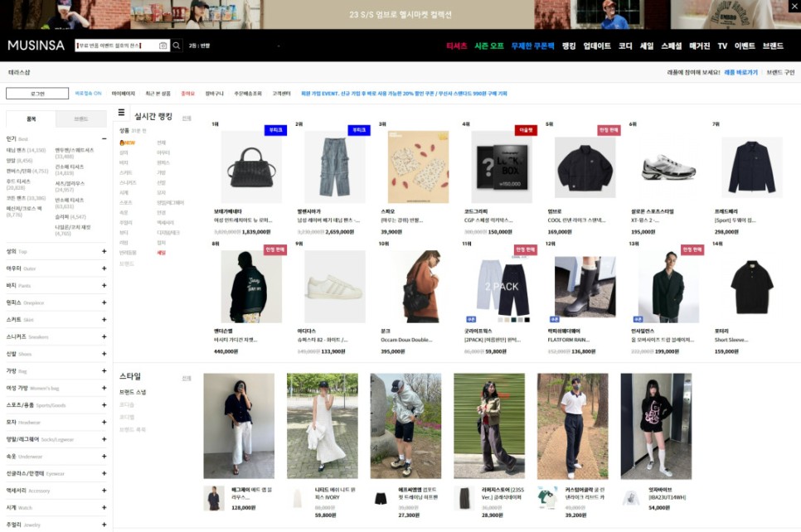Screen dimensions: 801x532
Task: Click the 레플 바로가기 link
Action: pyautogui.click(x=740, y=72)
